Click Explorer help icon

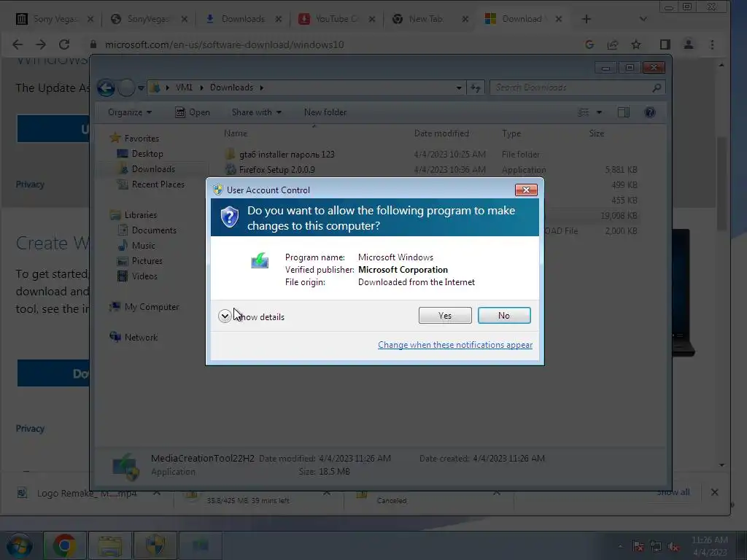(650, 112)
